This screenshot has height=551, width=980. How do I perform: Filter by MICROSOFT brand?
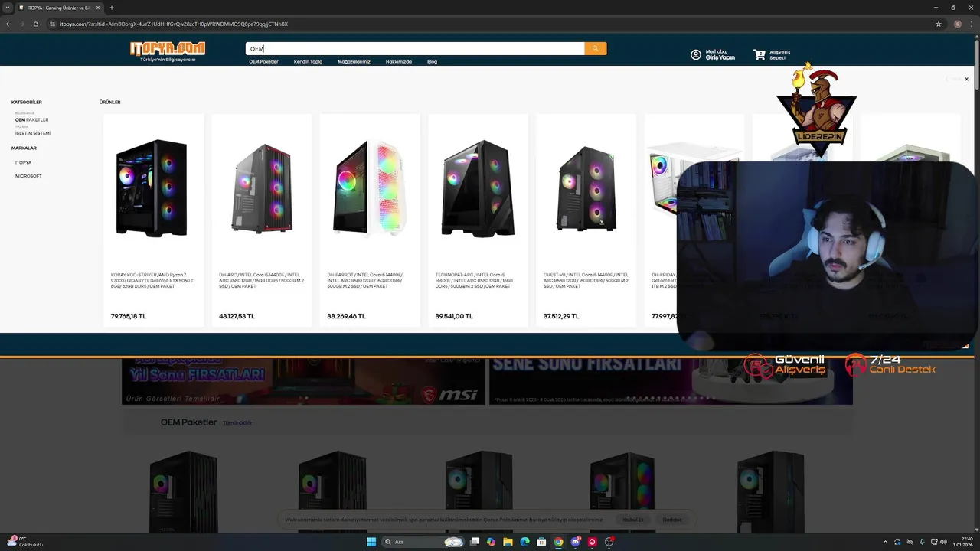[28, 176]
